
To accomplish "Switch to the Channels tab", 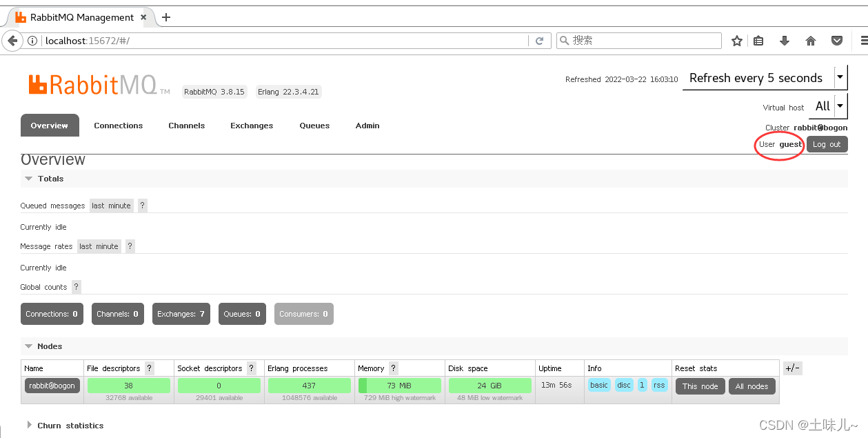I will (x=187, y=126).
